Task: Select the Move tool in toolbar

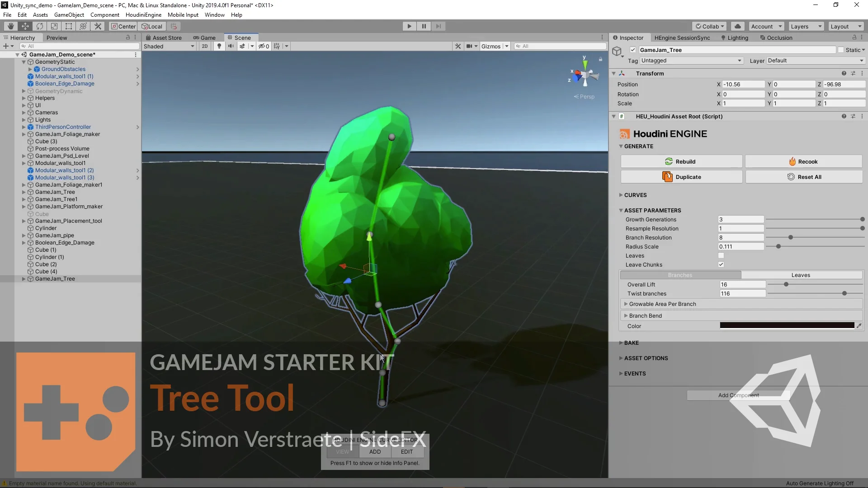Action: pyautogui.click(x=25, y=26)
